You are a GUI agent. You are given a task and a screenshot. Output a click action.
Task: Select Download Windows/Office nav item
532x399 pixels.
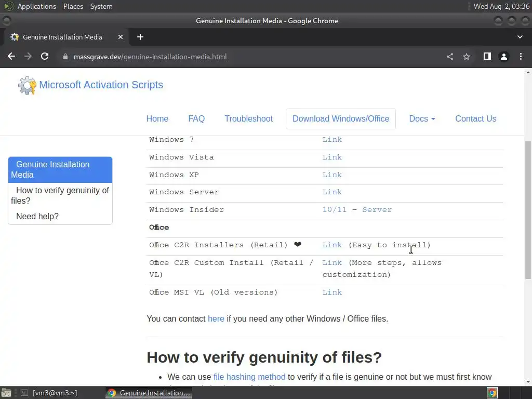[x=341, y=119]
